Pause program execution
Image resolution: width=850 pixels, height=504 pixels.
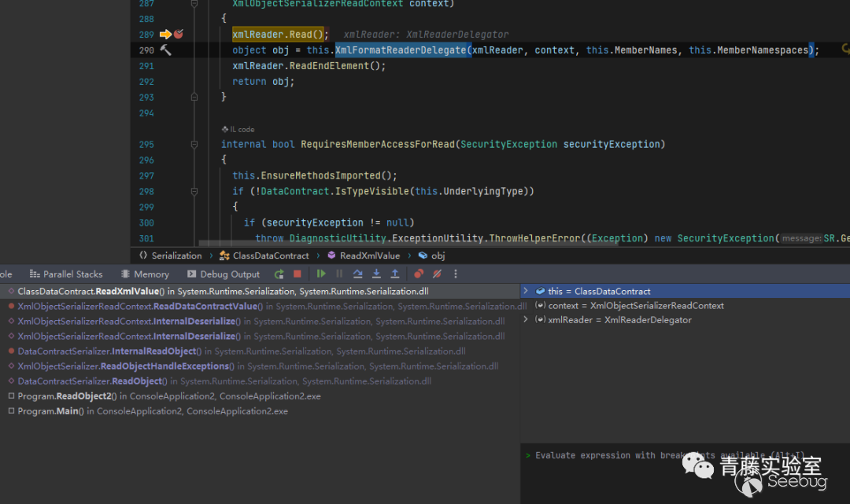pyautogui.click(x=339, y=274)
